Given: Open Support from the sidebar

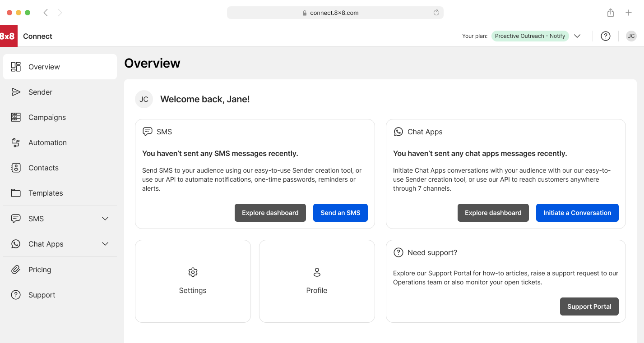Looking at the screenshot, I should tap(60, 295).
